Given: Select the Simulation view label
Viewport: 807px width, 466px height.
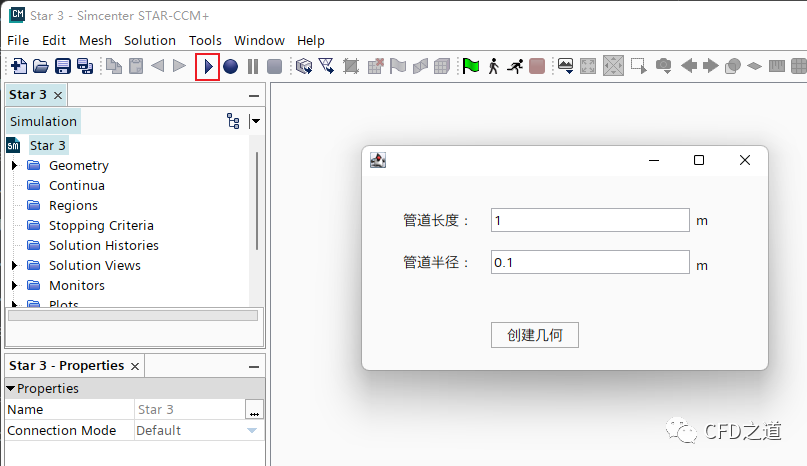Looking at the screenshot, I should pyautogui.click(x=43, y=122).
